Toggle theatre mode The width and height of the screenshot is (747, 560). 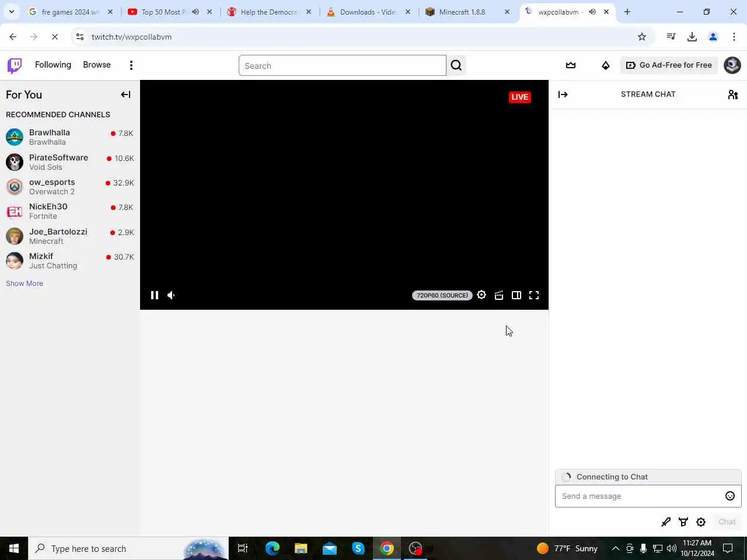pos(516,295)
